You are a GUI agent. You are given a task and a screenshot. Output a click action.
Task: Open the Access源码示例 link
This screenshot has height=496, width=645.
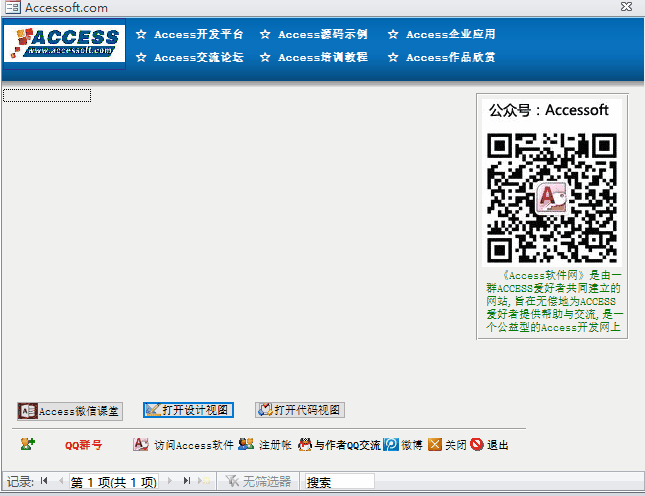click(322, 34)
